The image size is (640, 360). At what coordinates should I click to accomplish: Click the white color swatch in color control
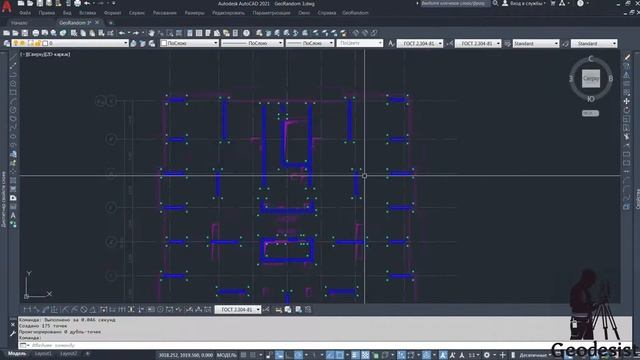pyautogui.click(x=164, y=43)
